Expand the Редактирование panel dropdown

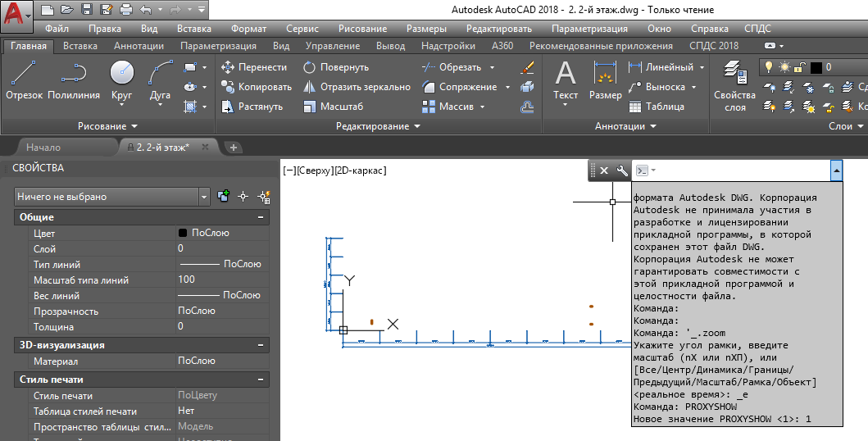click(x=378, y=126)
